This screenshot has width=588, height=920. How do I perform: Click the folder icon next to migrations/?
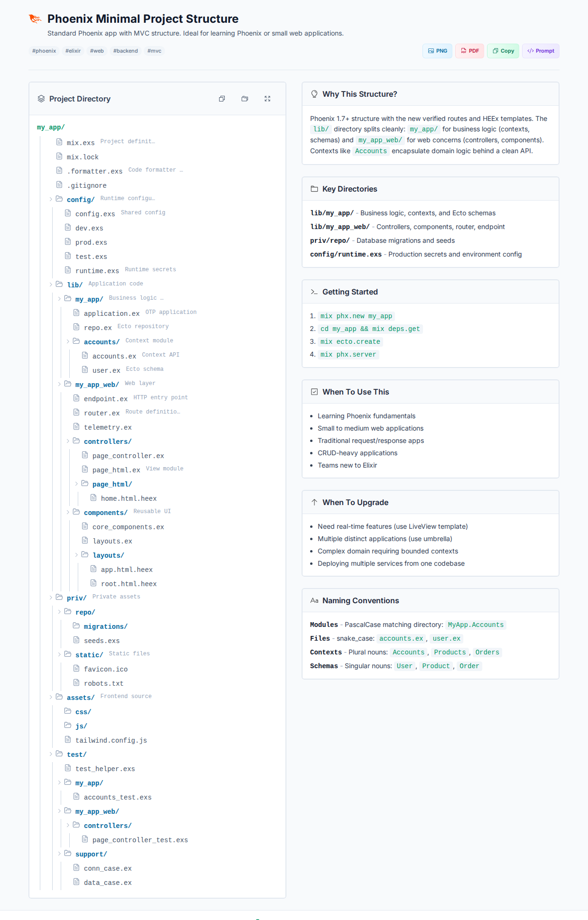(76, 626)
